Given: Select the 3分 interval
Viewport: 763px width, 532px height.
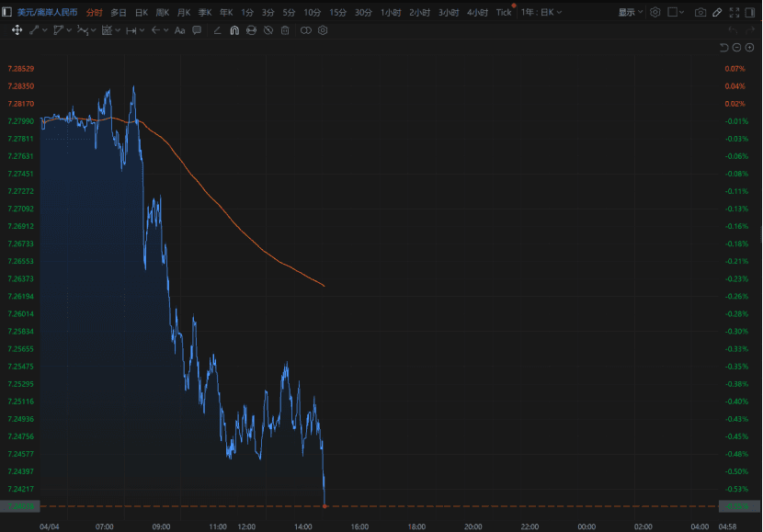Looking at the screenshot, I should (x=268, y=13).
